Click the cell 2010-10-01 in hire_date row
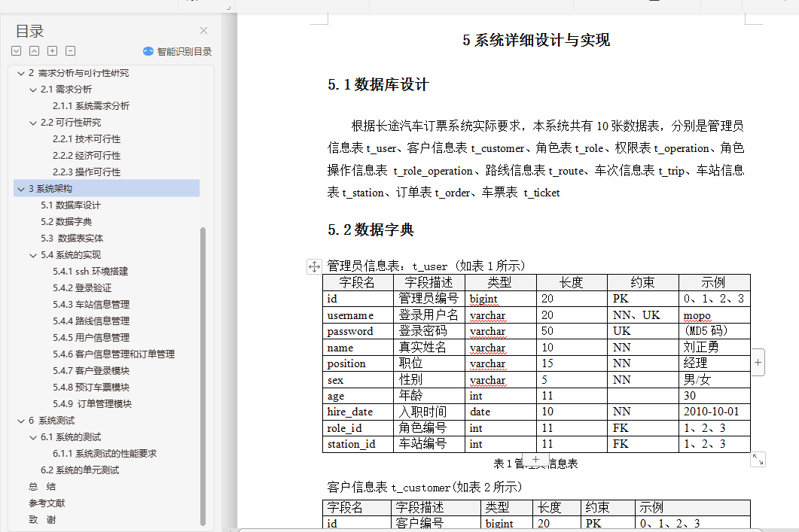This screenshot has height=532, width=799. [x=715, y=412]
